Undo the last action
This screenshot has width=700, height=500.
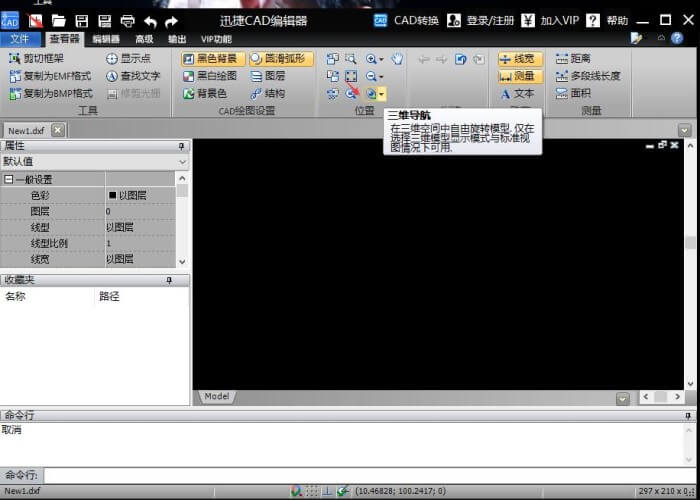click(150, 21)
